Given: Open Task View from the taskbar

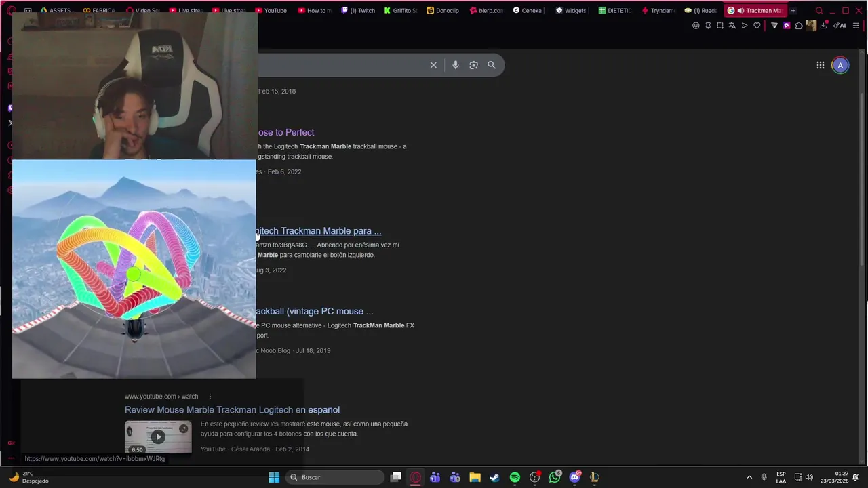Looking at the screenshot, I should click(396, 477).
